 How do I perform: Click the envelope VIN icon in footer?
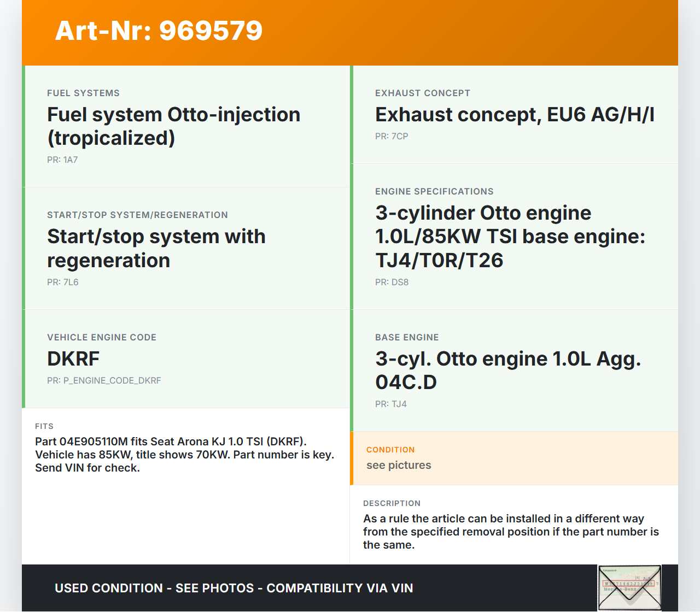629,587
